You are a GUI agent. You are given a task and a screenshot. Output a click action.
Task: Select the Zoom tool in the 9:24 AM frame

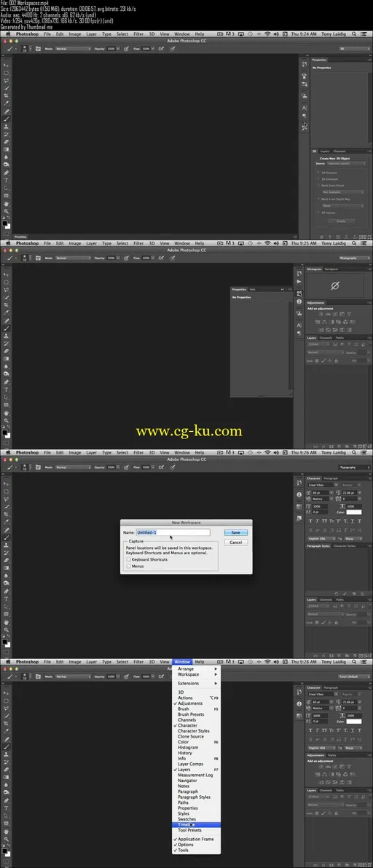[x=7, y=211]
